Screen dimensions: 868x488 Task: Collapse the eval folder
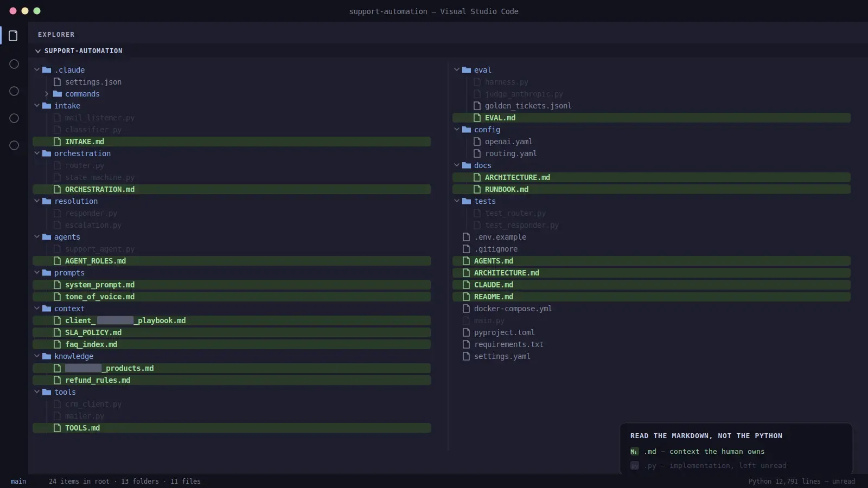click(457, 70)
